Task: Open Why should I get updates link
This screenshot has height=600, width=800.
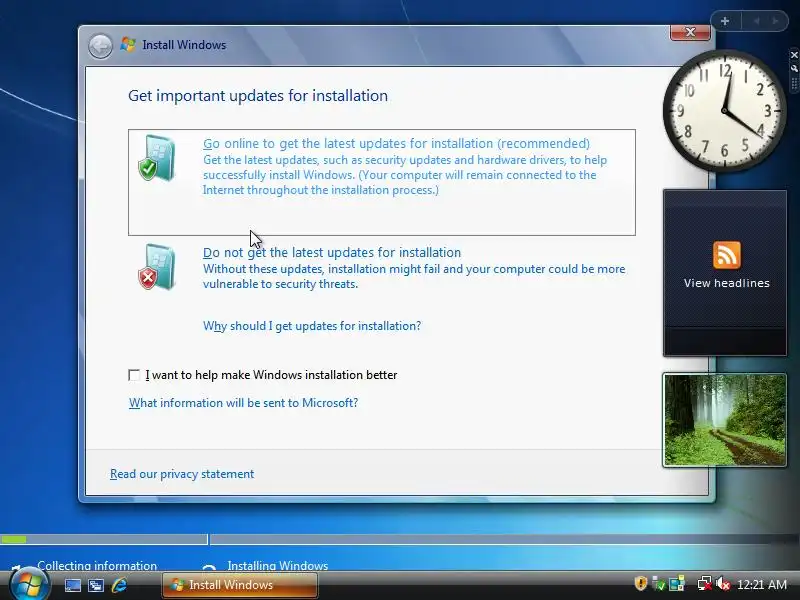Action: point(312,326)
